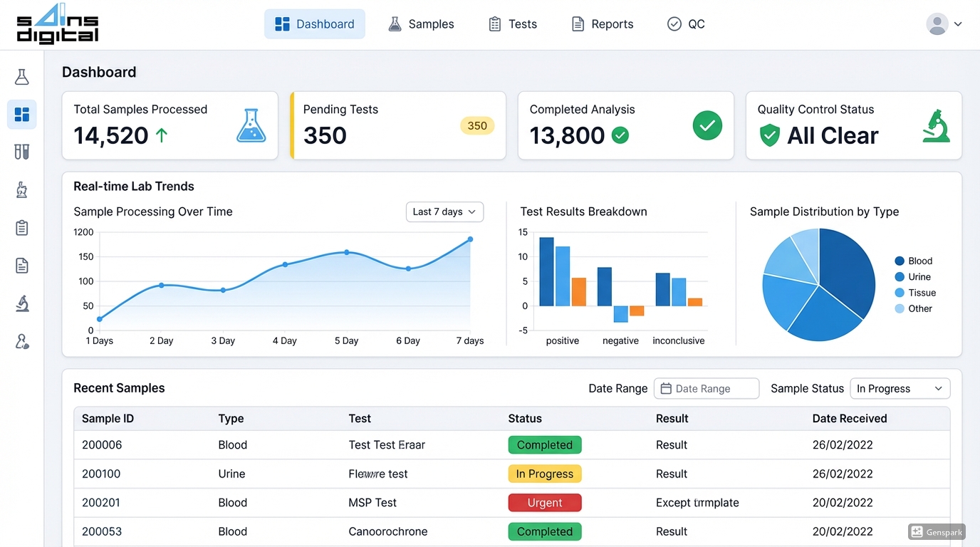Click the QC checkmark icon in navigation
Screen dimensions: 980x547
click(x=674, y=24)
